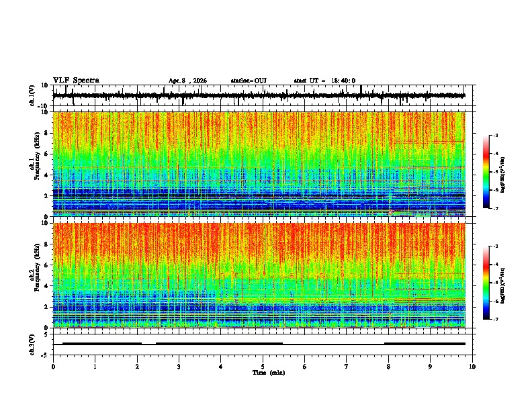Click the "-5" tick on ch.3(V) axis
The width and height of the screenshot is (532, 411).
pyautogui.click(x=46, y=355)
